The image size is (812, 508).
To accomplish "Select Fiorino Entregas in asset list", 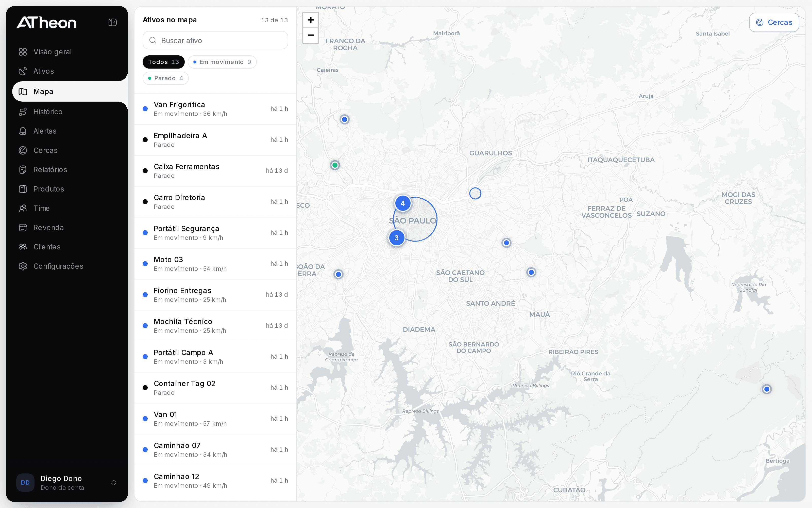I will [215, 295].
